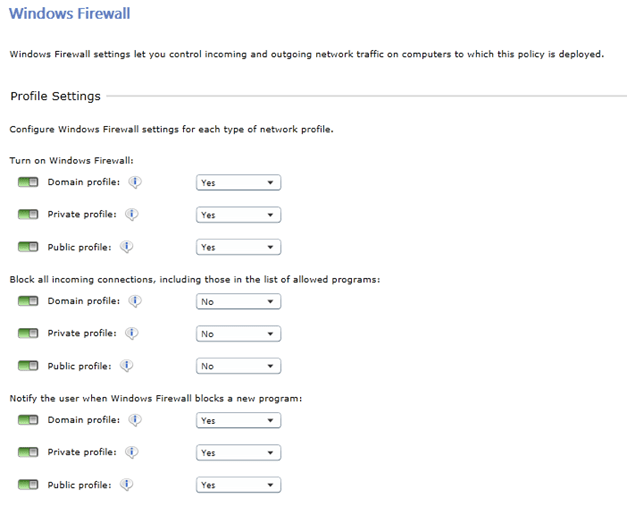Toggle Public profile switch for notify user setting

(28, 485)
